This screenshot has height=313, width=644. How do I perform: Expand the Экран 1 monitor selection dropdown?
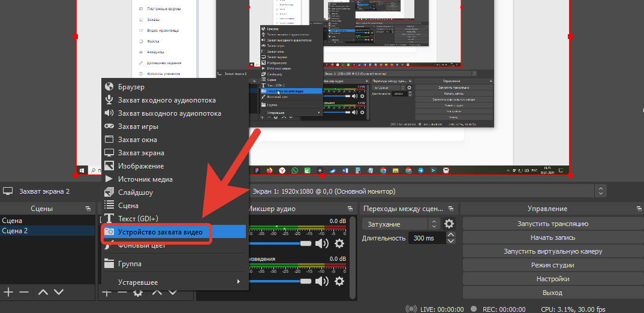[600, 191]
